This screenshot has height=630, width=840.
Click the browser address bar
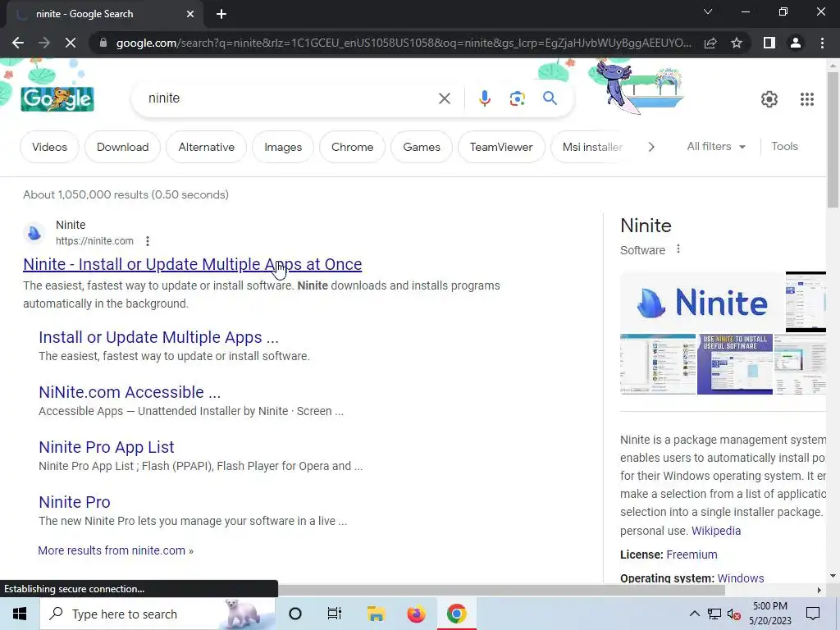point(403,43)
